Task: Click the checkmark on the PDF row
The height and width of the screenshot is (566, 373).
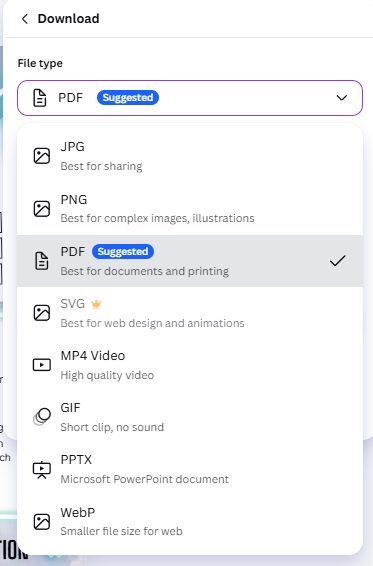Action: coord(338,261)
